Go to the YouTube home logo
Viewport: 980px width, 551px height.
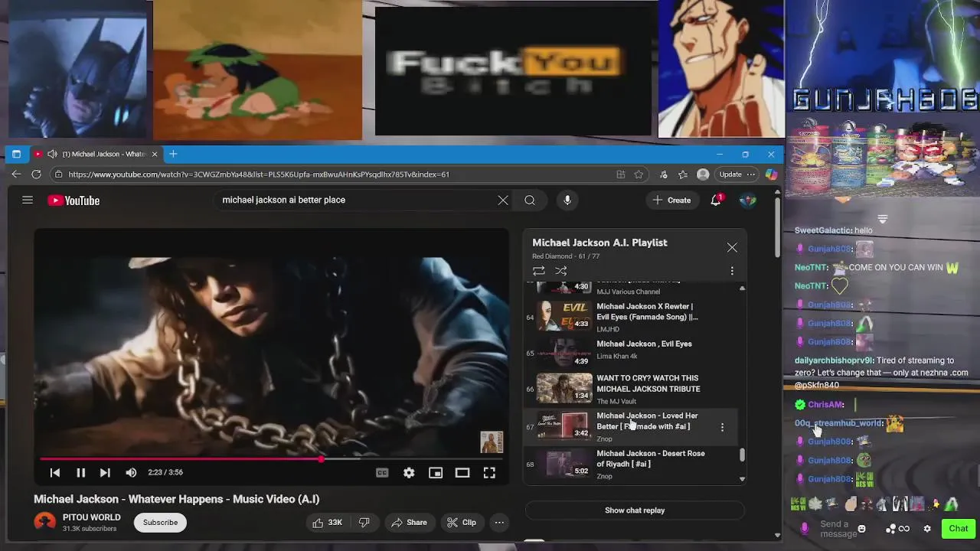[x=73, y=201]
